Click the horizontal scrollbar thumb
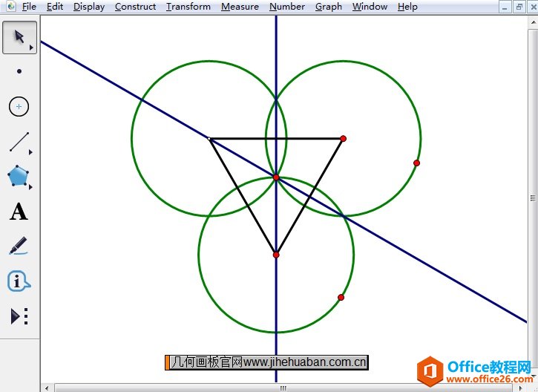 coord(283,388)
